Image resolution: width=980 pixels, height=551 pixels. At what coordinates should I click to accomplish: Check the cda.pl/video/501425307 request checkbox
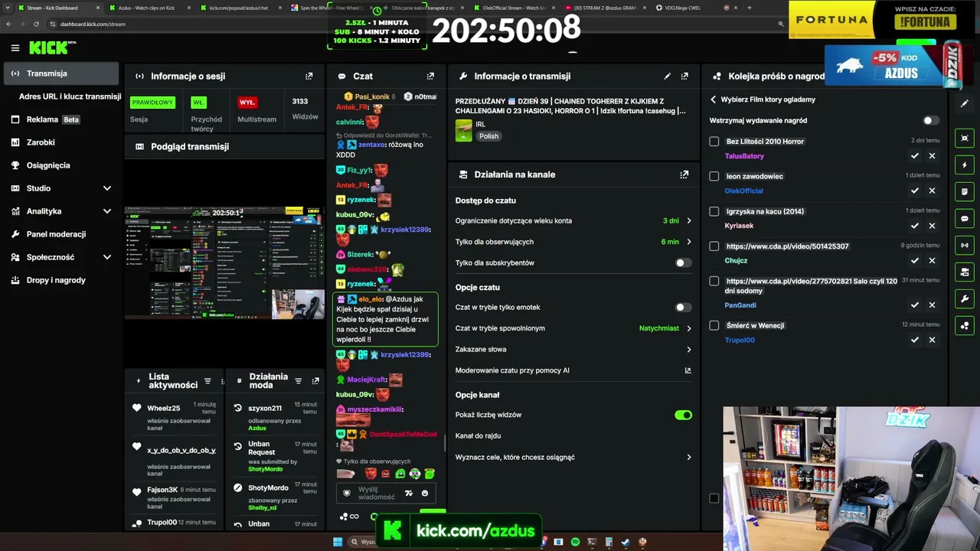[x=714, y=246]
